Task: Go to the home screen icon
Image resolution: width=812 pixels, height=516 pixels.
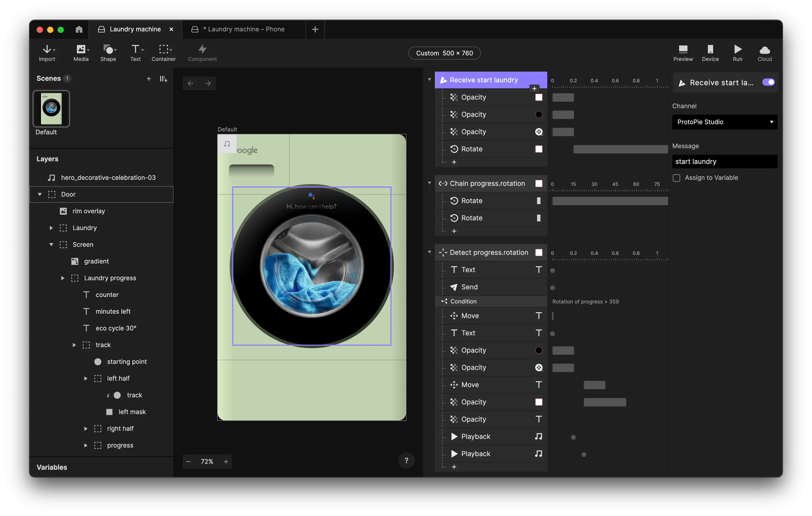Action: coord(79,29)
